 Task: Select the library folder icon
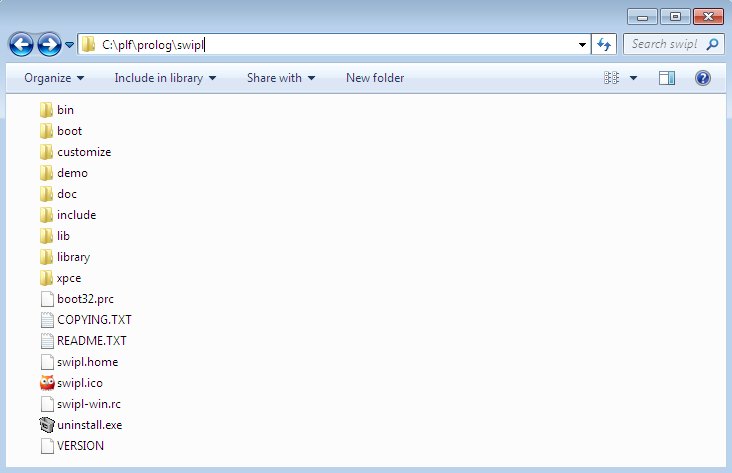click(x=46, y=257)
